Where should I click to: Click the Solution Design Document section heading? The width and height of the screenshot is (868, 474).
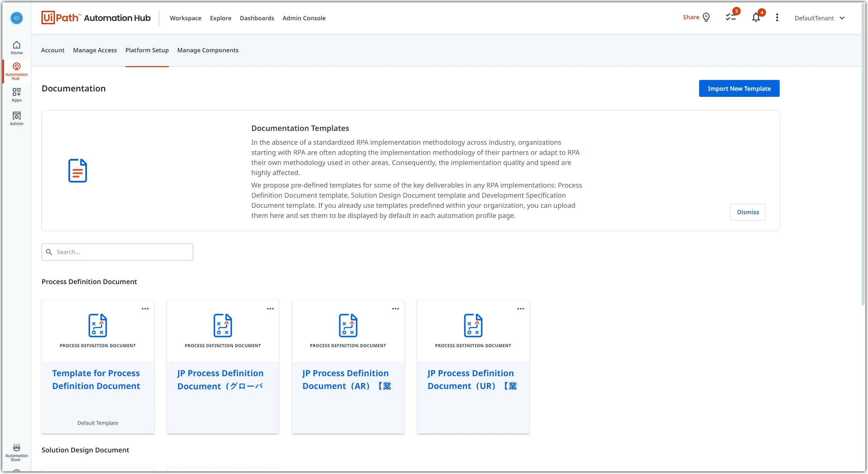(x=85, y=450)
